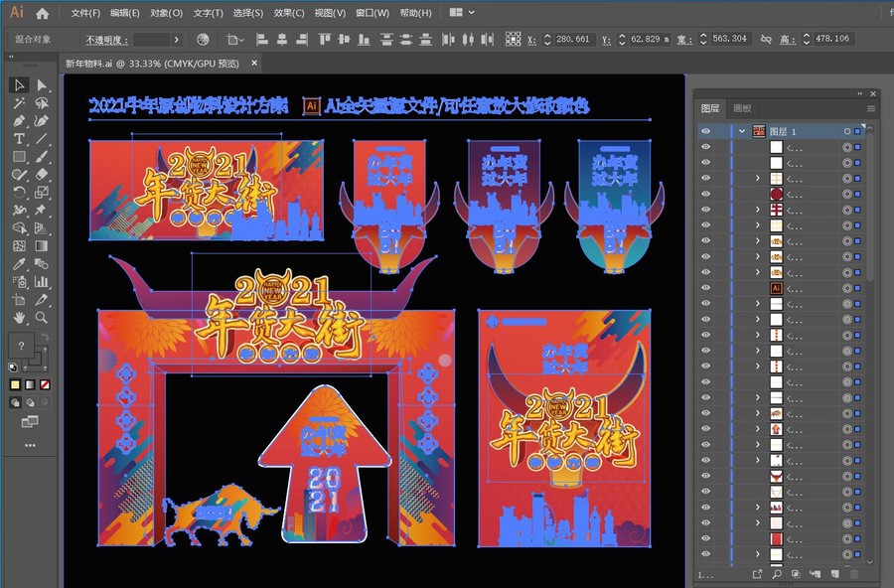Select the Symbol Sprayer tool
Viewport: 894px width, 588px height.
(x=19, y=282)
